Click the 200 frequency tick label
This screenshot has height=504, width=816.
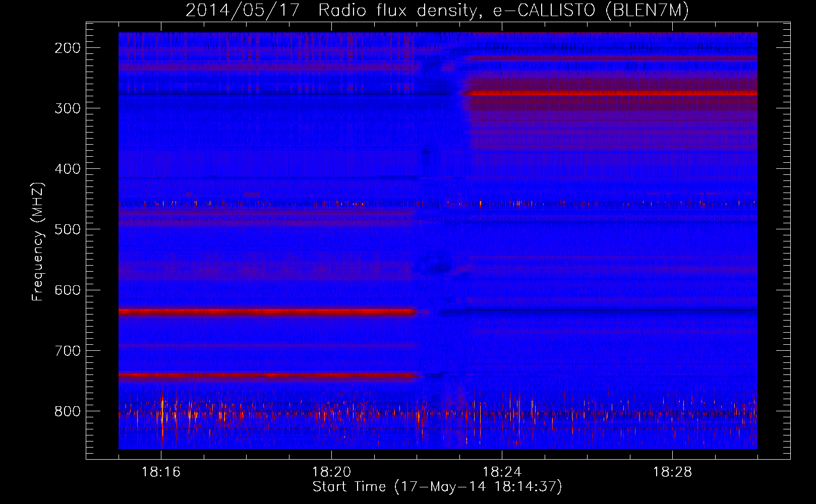click(x=68, y=48)
